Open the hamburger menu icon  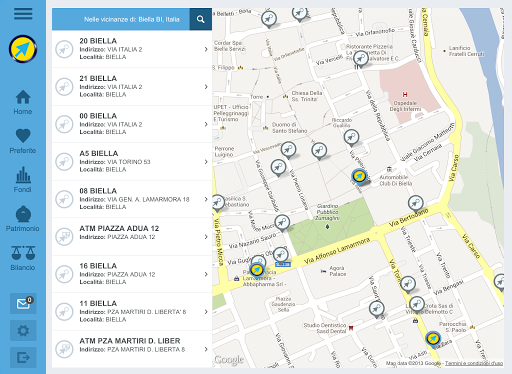[23, 14]
